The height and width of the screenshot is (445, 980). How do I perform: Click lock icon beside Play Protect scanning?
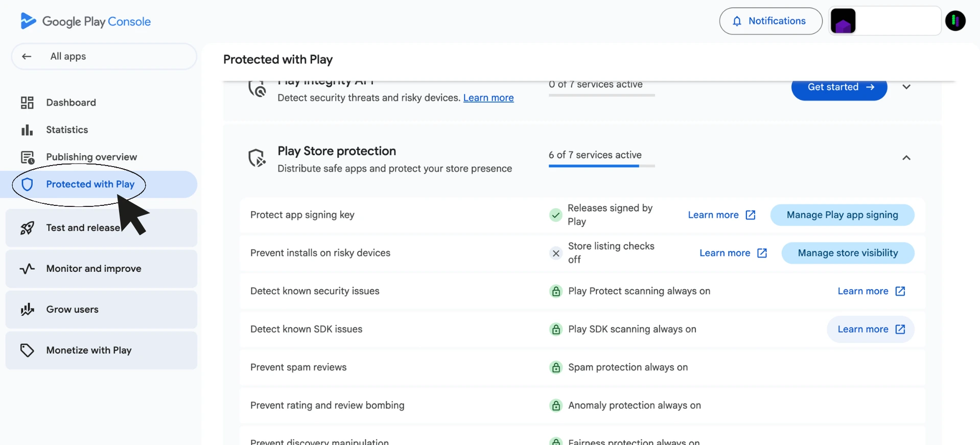click(x=556, y=291)
